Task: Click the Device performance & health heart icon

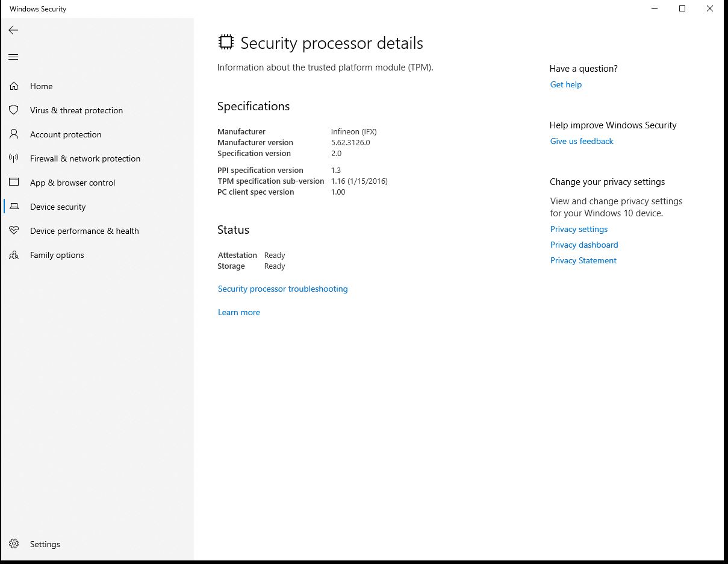Action: pos(14,231)
